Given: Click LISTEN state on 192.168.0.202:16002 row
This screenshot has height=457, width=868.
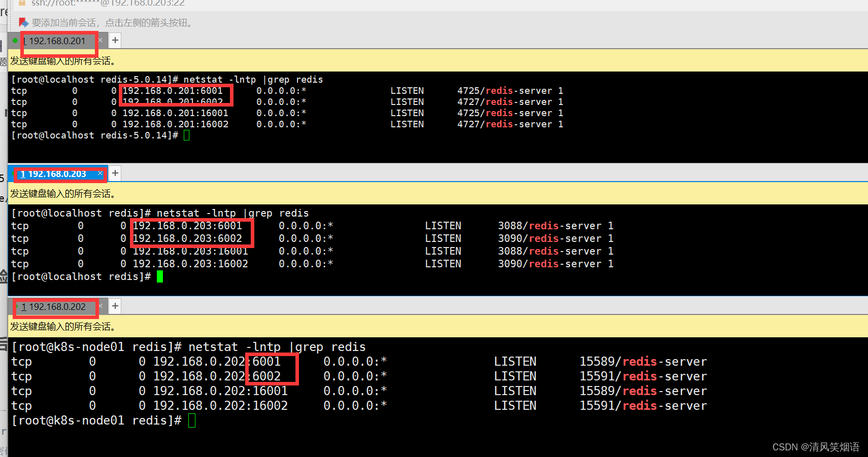Looking at the screenshot, I should pos(515,406).
